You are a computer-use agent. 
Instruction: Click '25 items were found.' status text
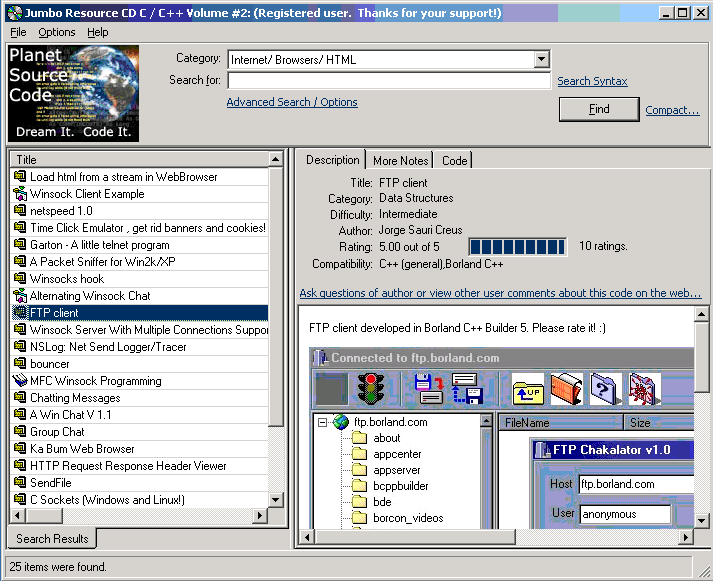[x=58, y=566]
